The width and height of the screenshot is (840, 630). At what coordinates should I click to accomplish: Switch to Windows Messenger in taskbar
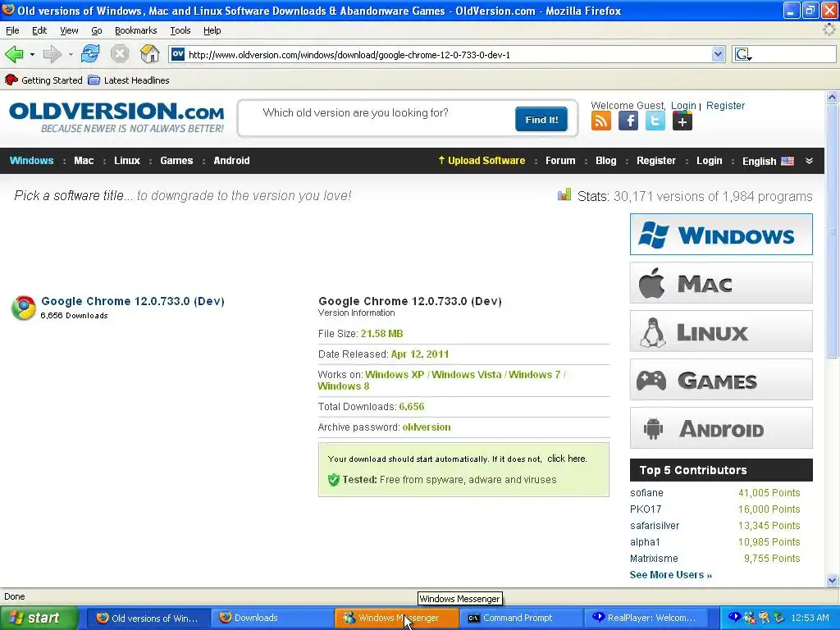[397, 619]
